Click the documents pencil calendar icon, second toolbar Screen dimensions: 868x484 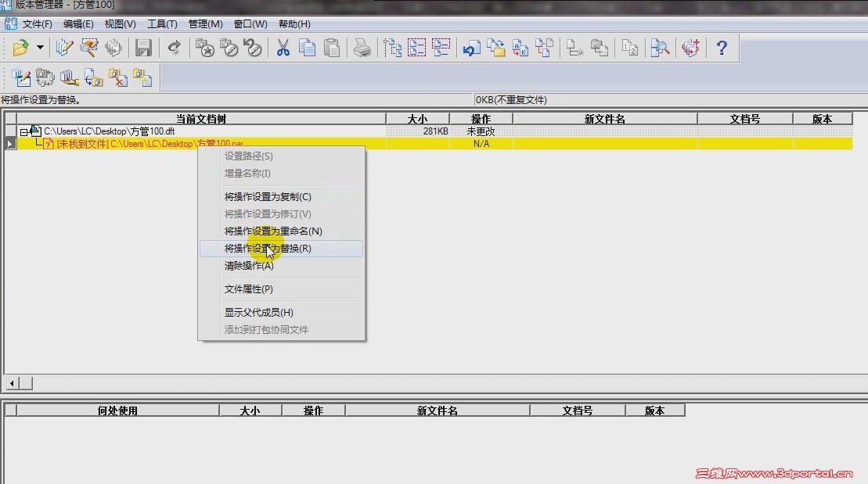[x=21, y=77]
